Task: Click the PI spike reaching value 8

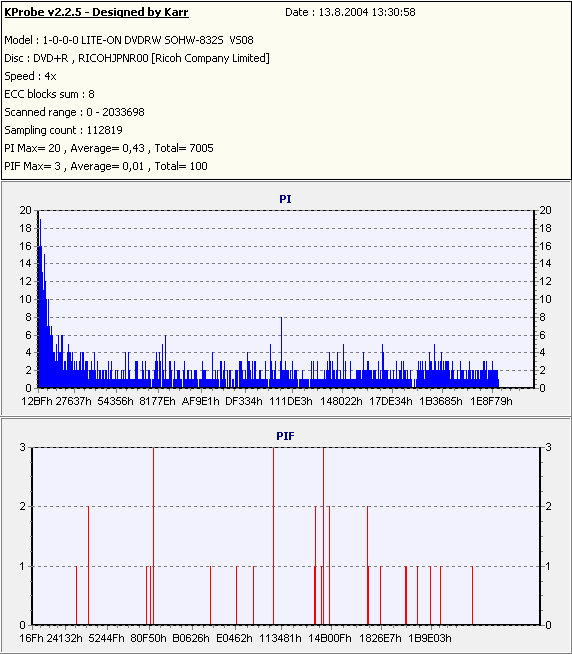Action: tap(282, 352)
